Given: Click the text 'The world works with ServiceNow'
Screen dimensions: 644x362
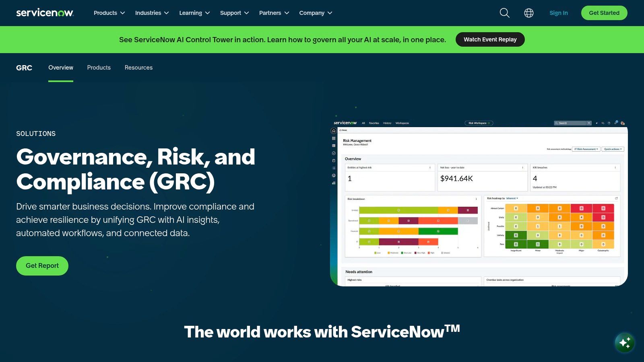Looking at the screenshot, I should click(x=322, y=332).
